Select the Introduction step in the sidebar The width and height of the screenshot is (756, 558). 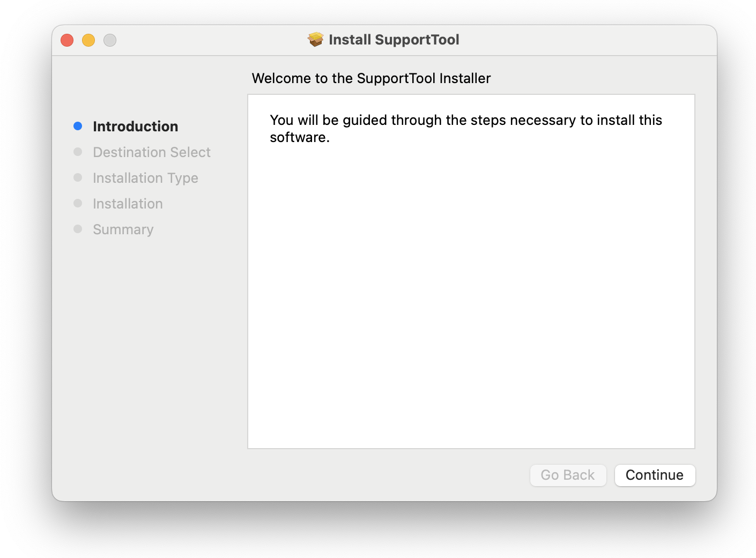pyautogui.click(x=135, y=127)
